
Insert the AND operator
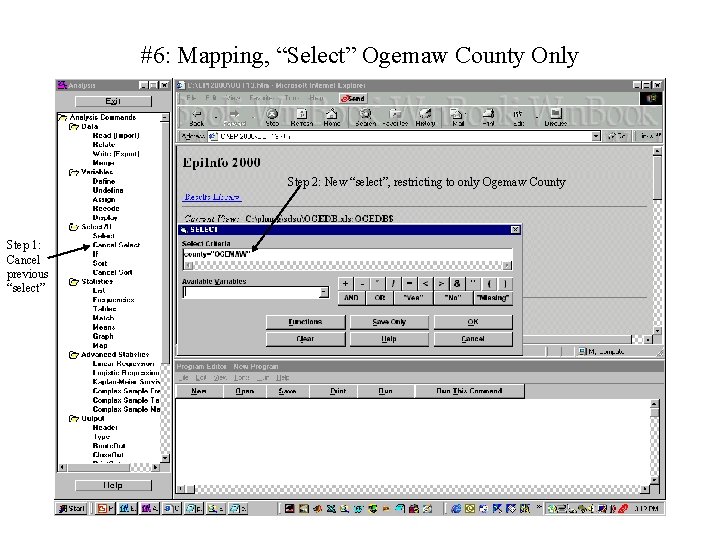point(351,298)
